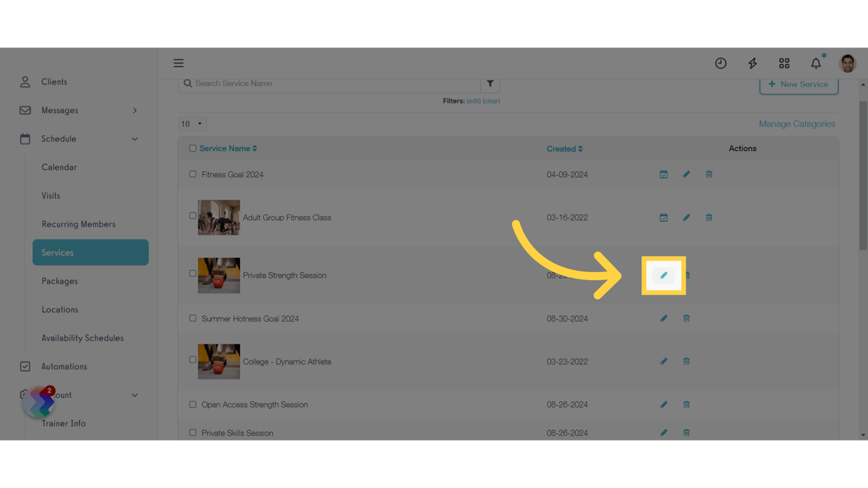Image resolution: width=868 pixels, height=488 pixels.
Task: Open the notifications bell
Action: 816,63
